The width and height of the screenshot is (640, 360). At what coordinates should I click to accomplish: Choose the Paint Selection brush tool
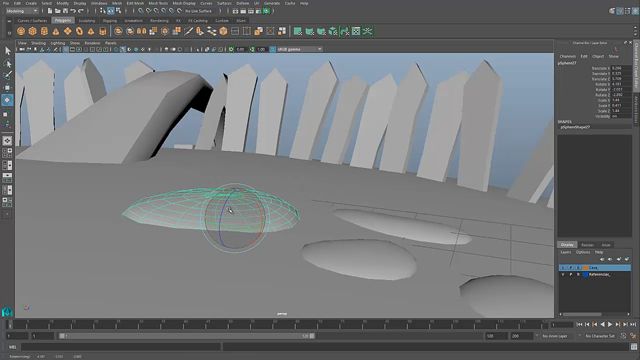7,75
